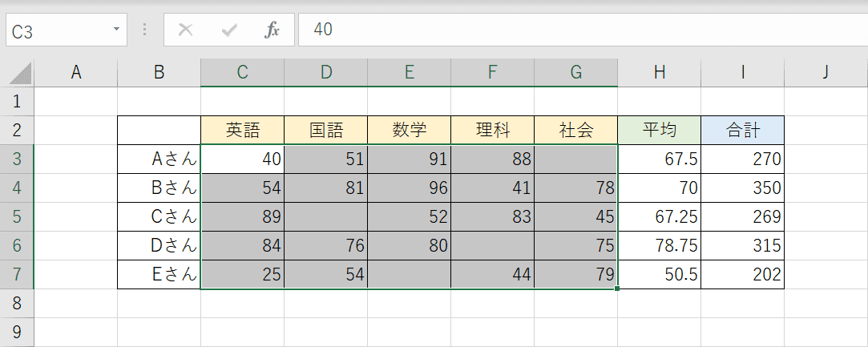The width and height of the screenshot is (868, 347).
Task: Select row 2 header
Action: (x=17, y=130)
